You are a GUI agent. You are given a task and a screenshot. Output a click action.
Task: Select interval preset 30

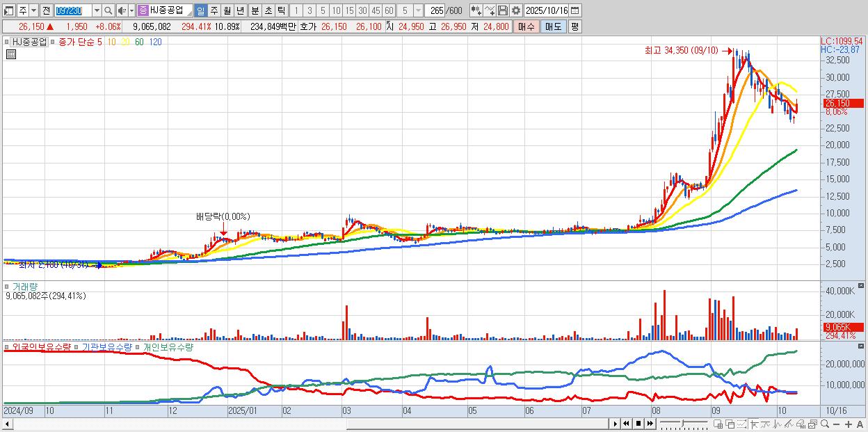coord(362,10)
